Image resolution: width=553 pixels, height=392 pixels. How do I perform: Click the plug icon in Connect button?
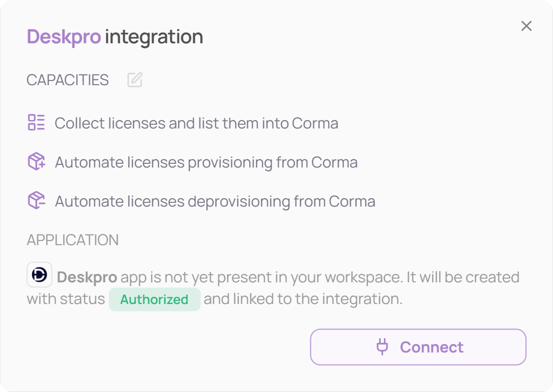tap(382, 347)
